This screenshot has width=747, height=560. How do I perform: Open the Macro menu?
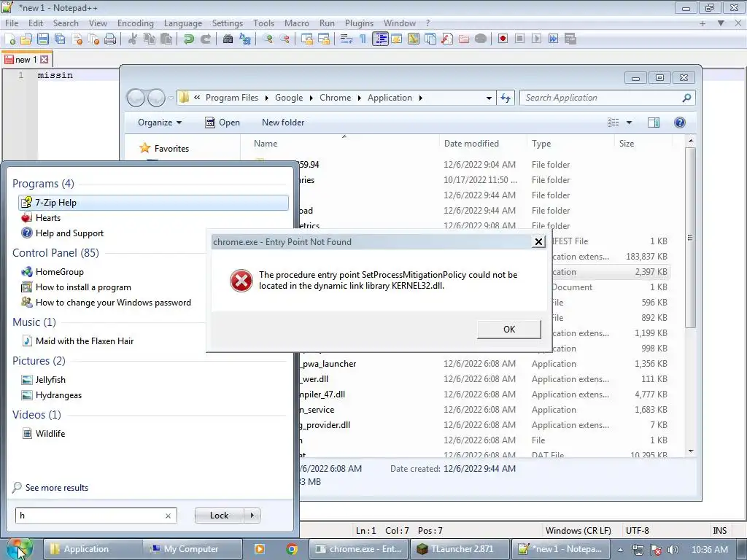(296, 23)
